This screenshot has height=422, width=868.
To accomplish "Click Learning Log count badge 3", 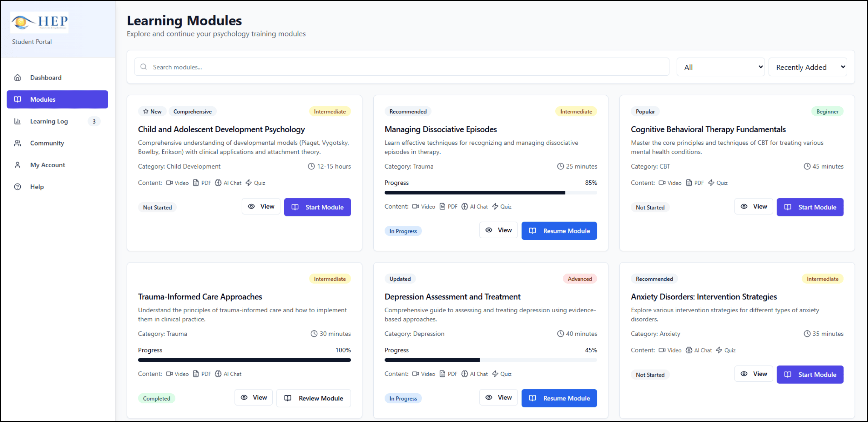I will tap(94, 121).
